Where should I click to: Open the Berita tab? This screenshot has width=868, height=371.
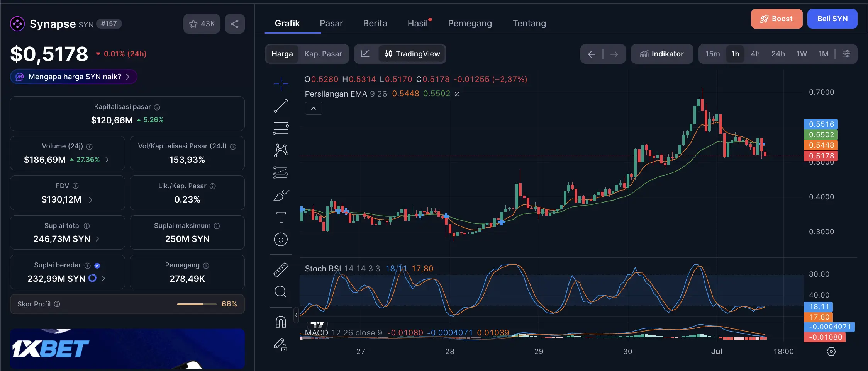click(x=375, y=23)
